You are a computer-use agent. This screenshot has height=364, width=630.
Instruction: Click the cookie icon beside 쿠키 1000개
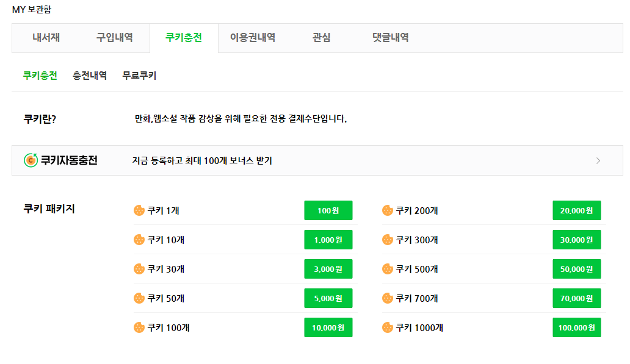(388, 327)
